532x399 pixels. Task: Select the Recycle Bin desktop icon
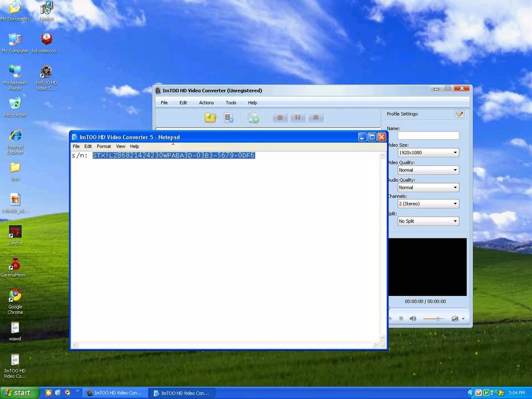click(15, 107)
